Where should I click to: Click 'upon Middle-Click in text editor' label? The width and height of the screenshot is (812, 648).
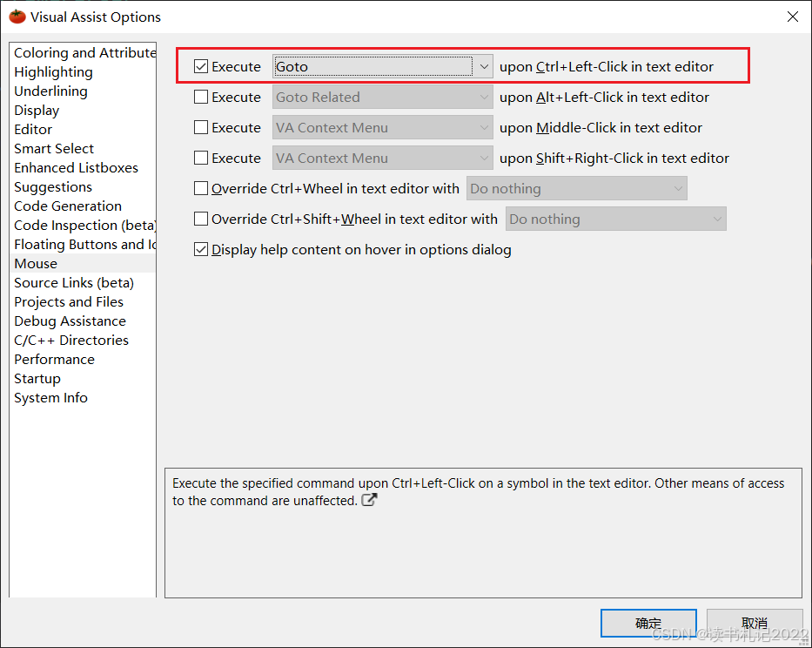pyautogui.click(x=601, y=128)
